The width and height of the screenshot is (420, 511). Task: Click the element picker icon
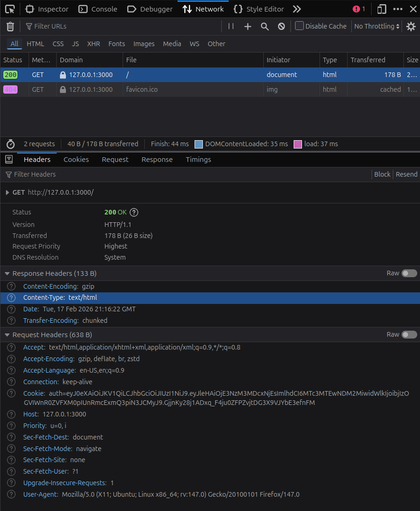[x=10, y=9]
